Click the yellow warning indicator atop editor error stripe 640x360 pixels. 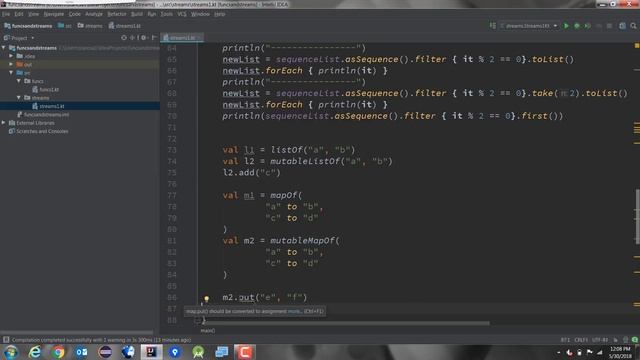[x=637, y=46]
